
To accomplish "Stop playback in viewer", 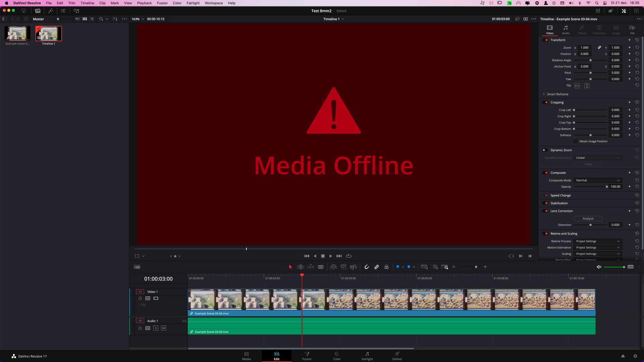I will coord(323,256).
